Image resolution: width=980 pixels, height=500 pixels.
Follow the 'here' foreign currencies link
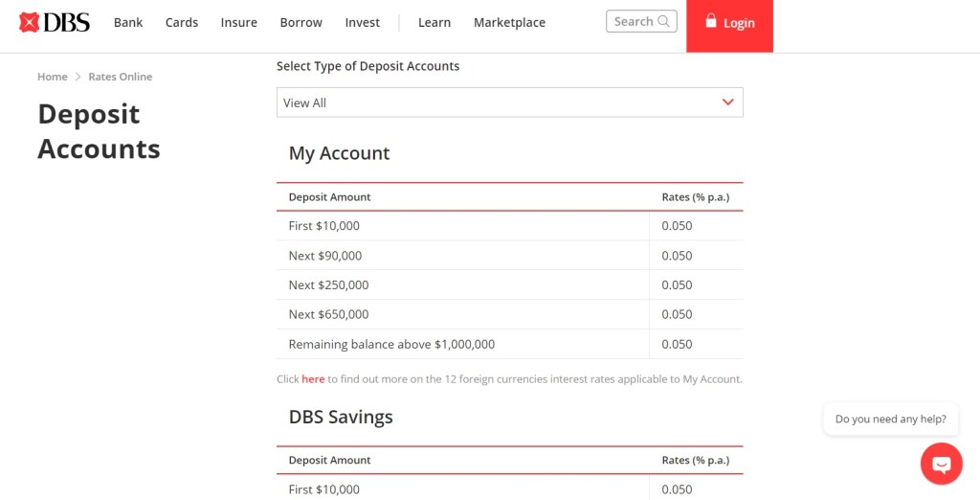313,379
